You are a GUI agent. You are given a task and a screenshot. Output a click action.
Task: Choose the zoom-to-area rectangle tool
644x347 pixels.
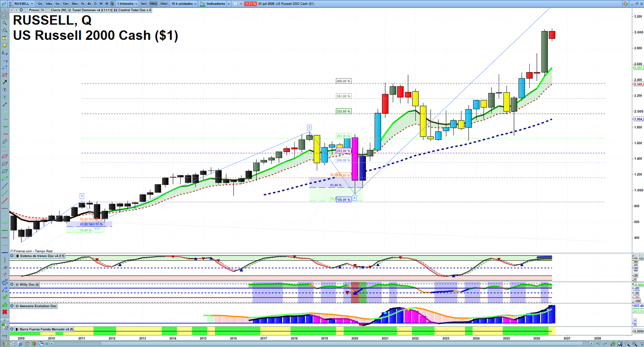point(5,30)
